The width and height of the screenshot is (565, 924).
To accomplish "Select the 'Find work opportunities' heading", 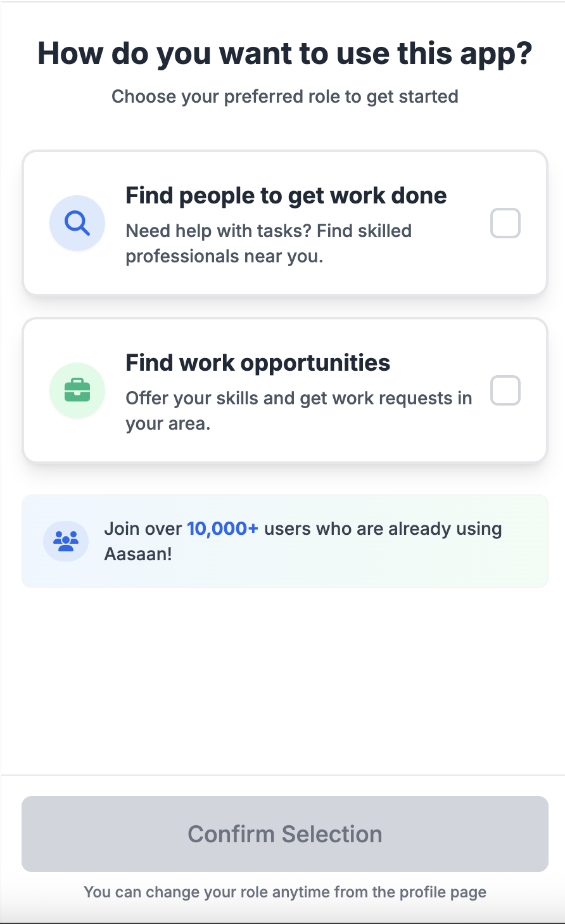I will (258, 363).
